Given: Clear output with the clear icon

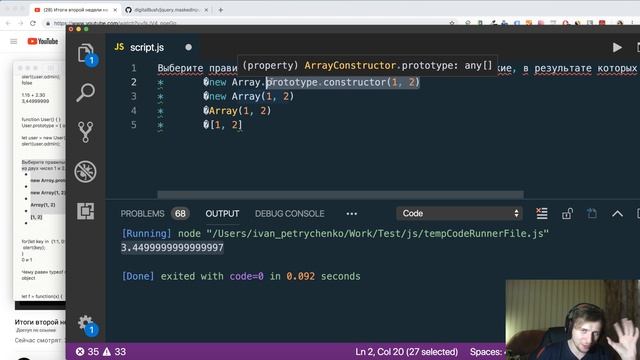Looking at the screenshot, I should (542, 213).
